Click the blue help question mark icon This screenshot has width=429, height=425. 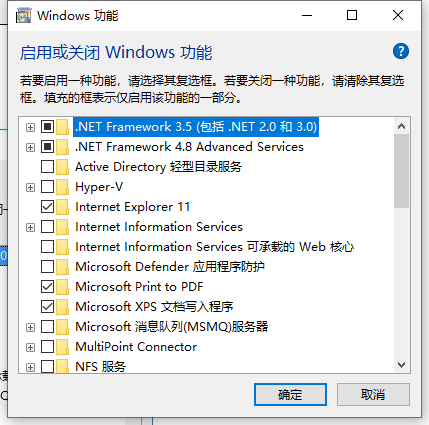pyautogui.click(x=401, y=51)
